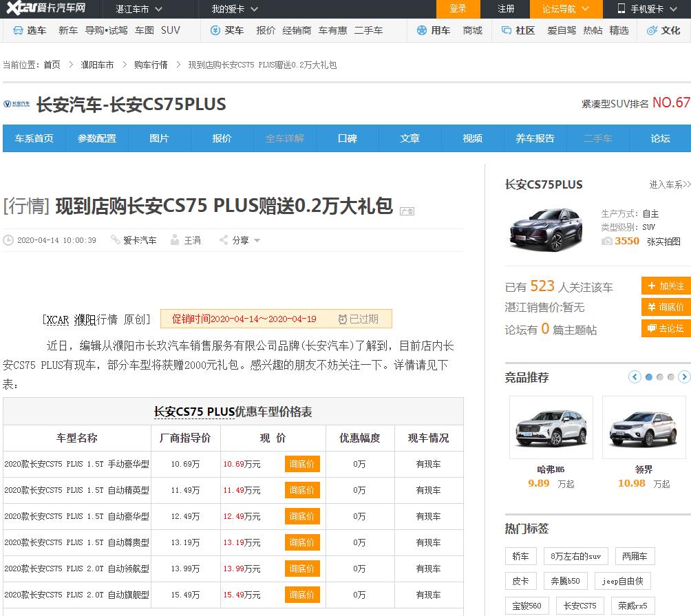Click next arrow in 竞品推荐 carousel
Screen dimensions: 691x616
(684, 376)
